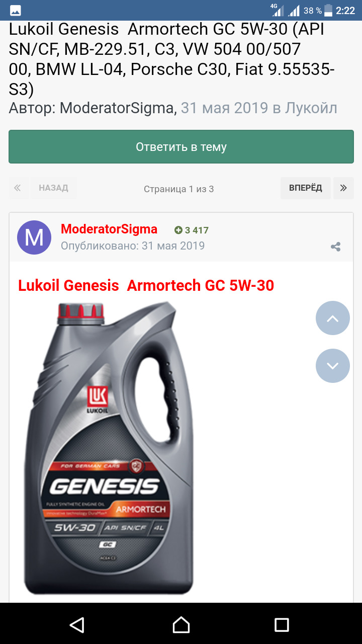Open the Genesis Armortech canister image
Image resolution: width=362 pixels, height=644 pixels.
click(109, 448)
